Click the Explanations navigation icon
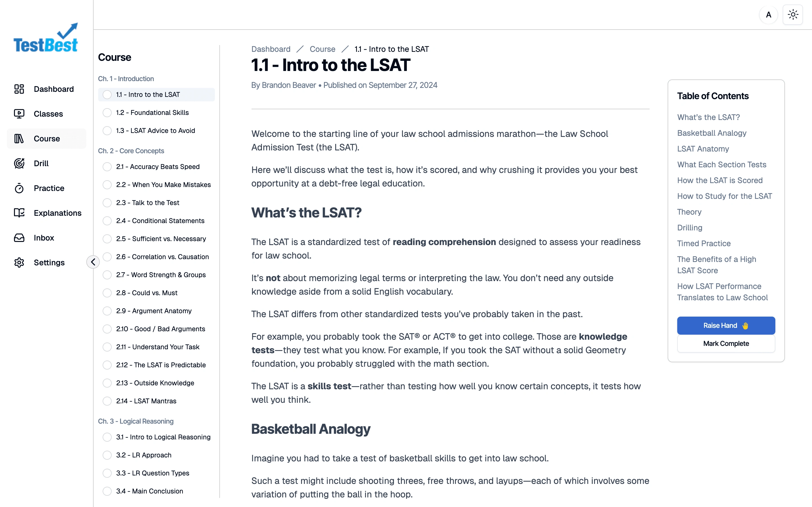 [19, 213]
